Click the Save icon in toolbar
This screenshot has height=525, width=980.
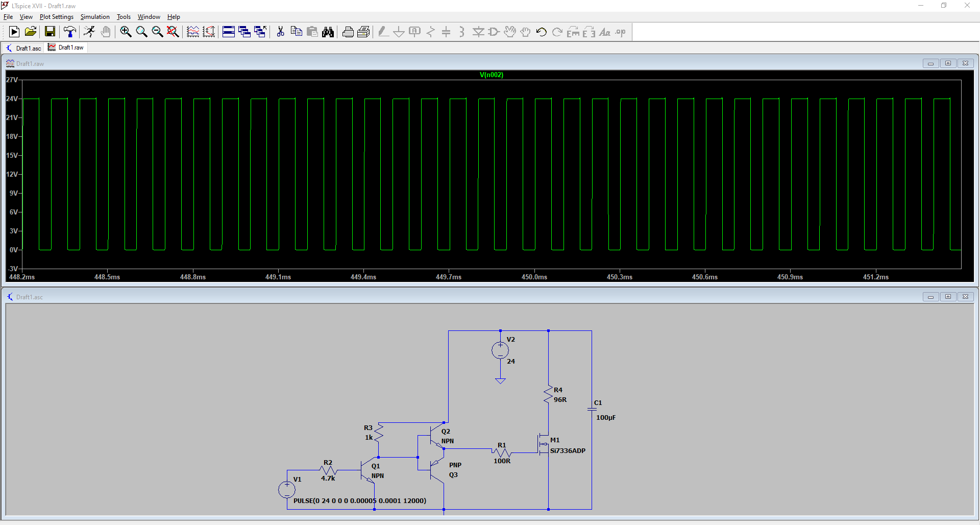click(50, 32)
